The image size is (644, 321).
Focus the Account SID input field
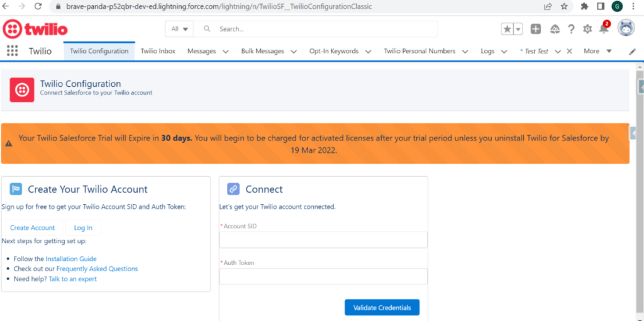coord(323,240)
